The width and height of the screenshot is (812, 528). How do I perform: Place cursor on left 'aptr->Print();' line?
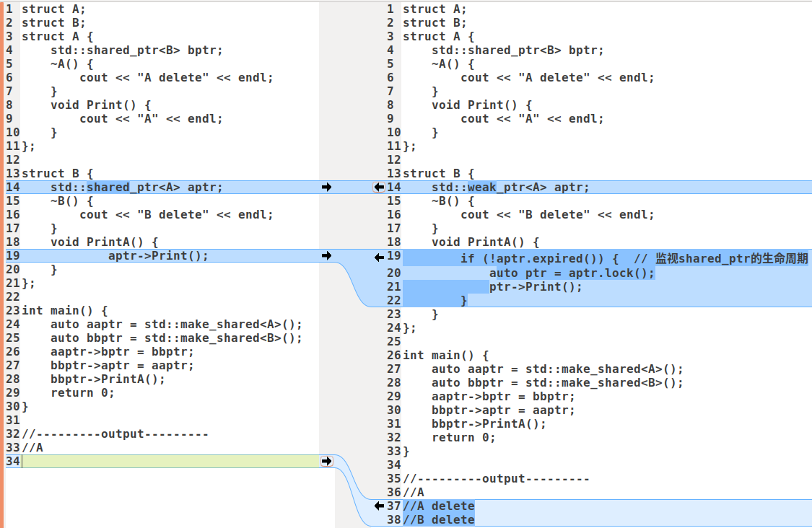[x=158, y=256]
